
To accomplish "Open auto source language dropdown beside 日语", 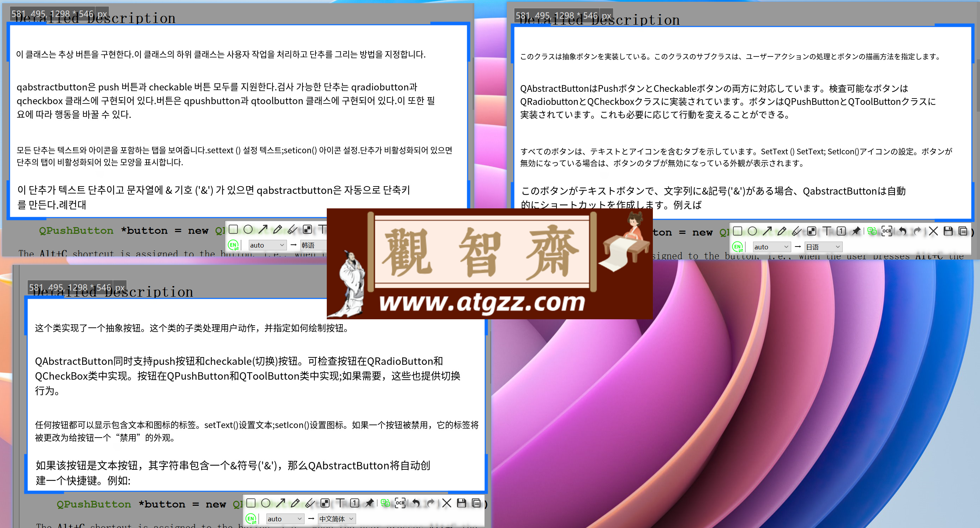I will point(772,247).
